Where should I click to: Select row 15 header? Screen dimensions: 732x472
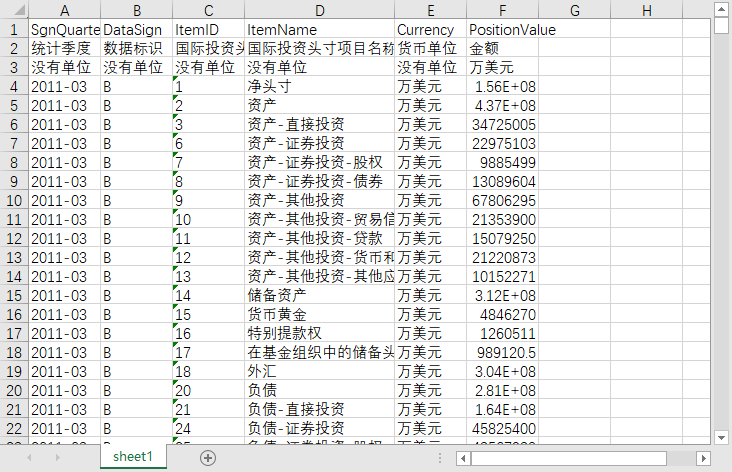pos(14,296)
